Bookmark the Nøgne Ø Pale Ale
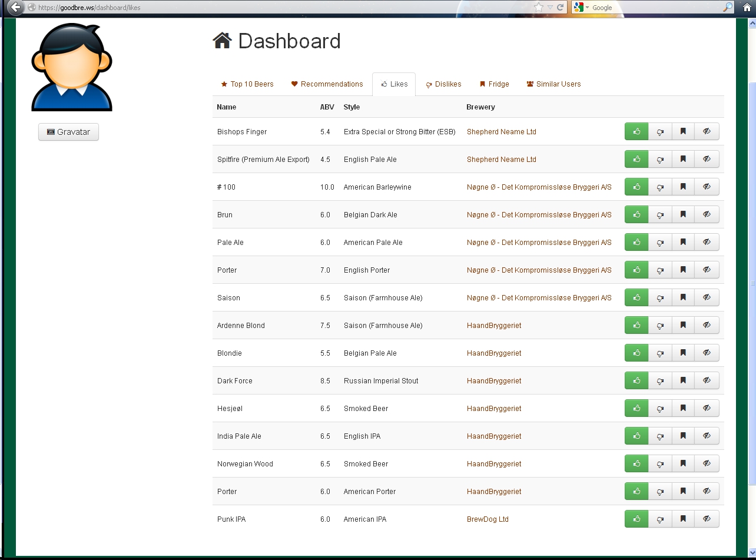This screenshot has width=756, height=560. click(683, 243)
